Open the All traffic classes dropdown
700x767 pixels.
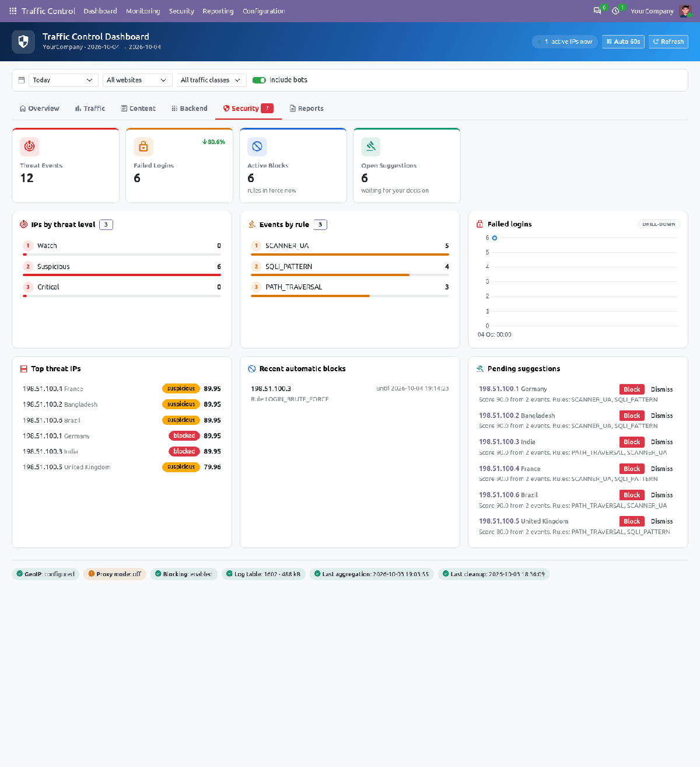coord(211,80)
